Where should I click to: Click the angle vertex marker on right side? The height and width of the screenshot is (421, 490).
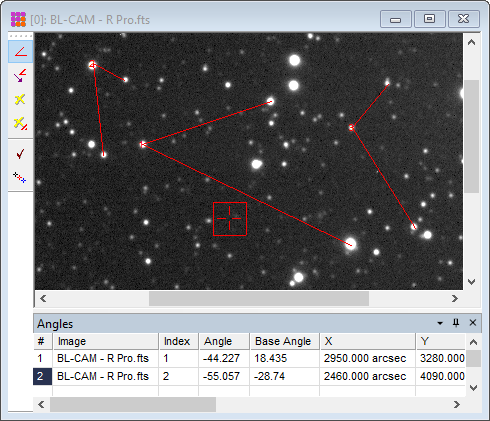point(351,127)
